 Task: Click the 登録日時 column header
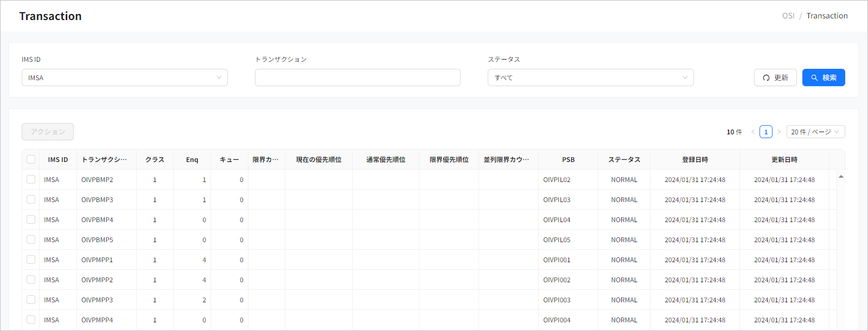point(694,160)
